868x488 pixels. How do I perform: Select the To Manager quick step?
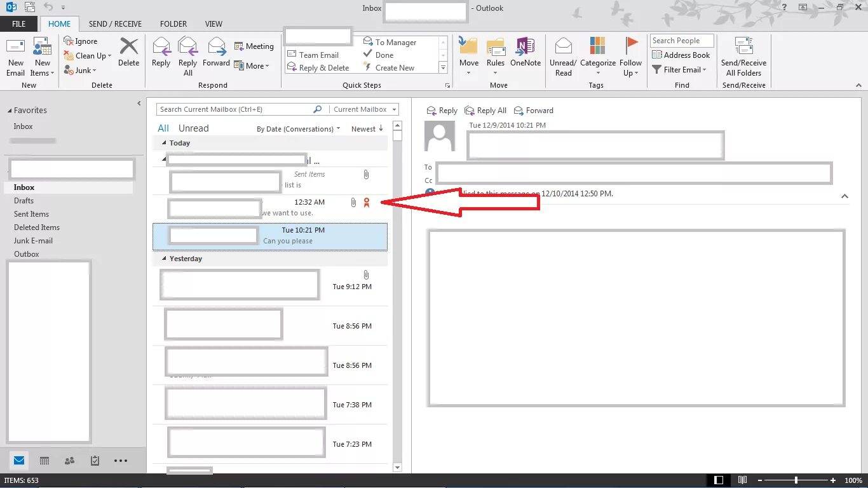pyautogui.click(x=390, y=43)
